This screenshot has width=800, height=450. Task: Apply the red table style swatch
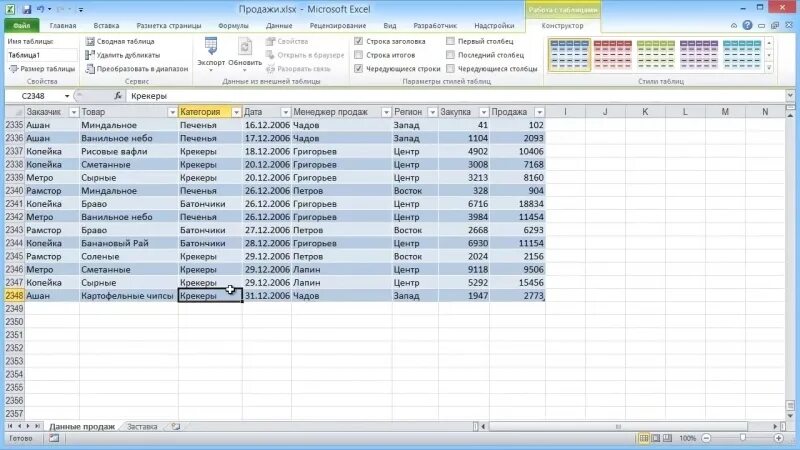pos(613,55)
